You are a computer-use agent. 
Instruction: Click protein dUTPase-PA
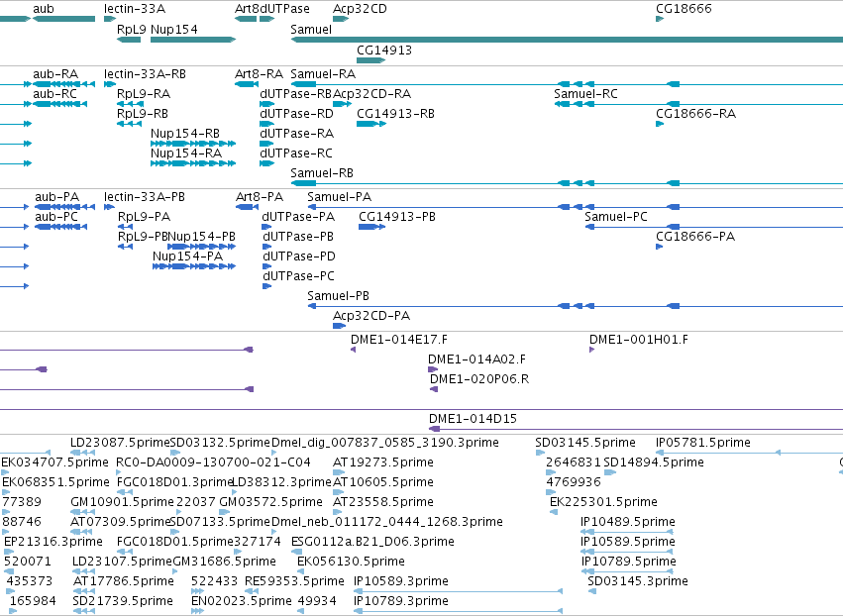(x=298, y=217)
